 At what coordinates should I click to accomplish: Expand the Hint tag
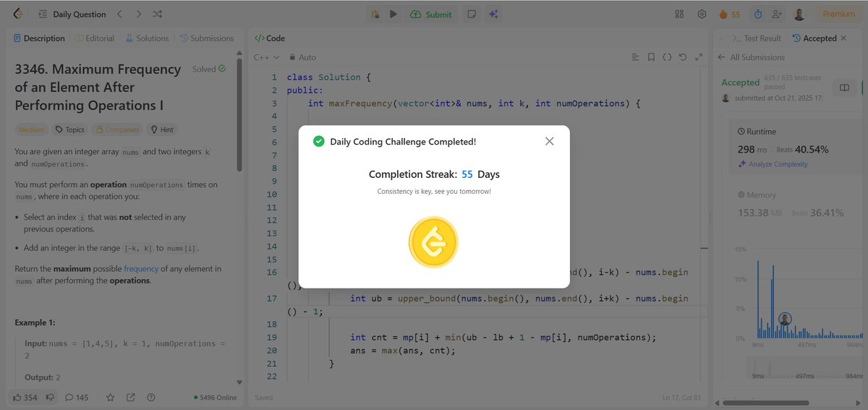coord(161,130)
